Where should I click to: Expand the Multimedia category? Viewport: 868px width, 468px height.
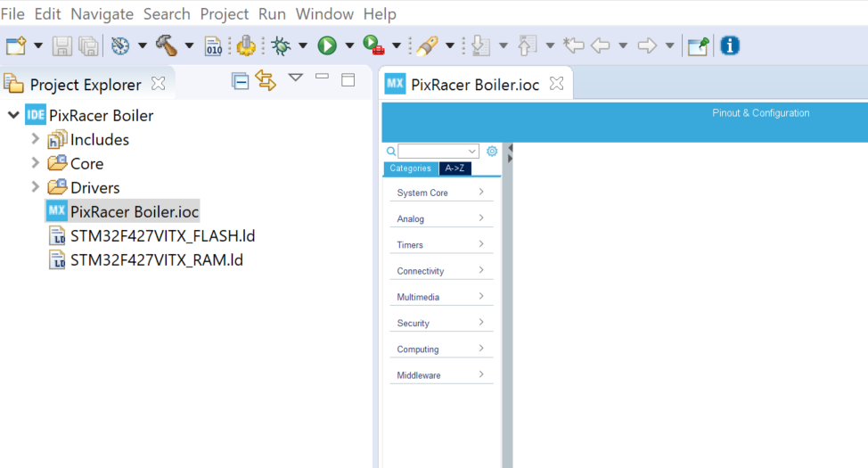(441, 296)
